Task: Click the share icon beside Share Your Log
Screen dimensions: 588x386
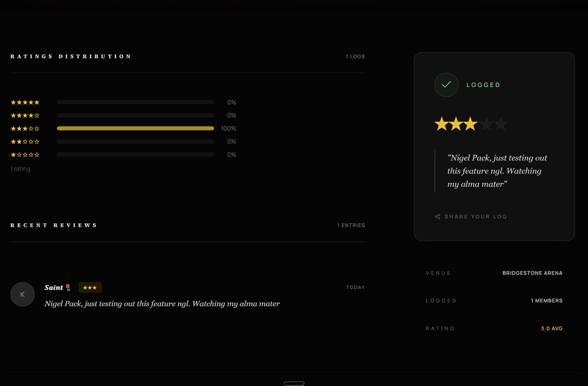Action: point(438,217)
